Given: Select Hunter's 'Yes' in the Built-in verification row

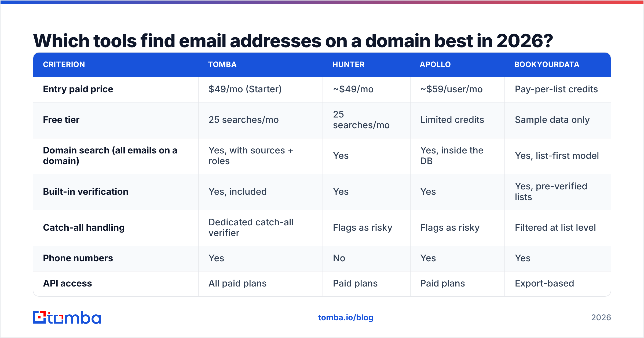Looking at the screenshot, I should [341, 192].
